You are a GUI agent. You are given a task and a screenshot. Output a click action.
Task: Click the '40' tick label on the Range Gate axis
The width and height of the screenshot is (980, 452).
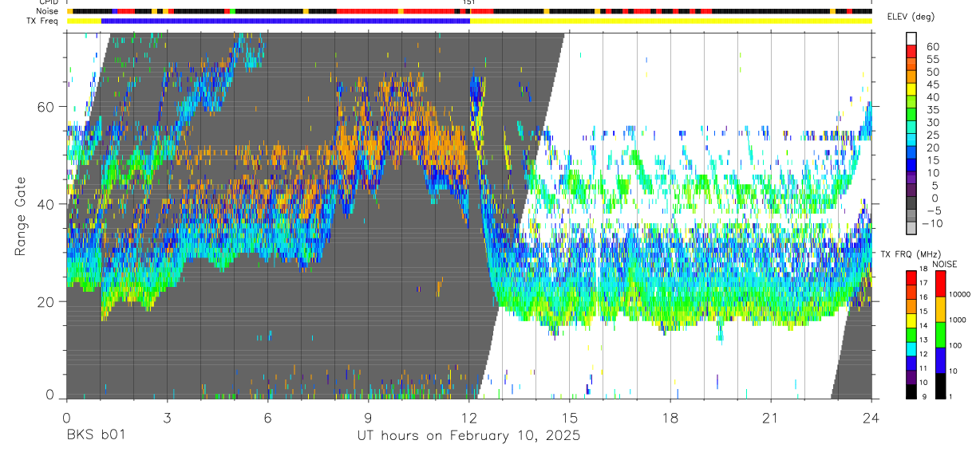(x=46, y=204)
